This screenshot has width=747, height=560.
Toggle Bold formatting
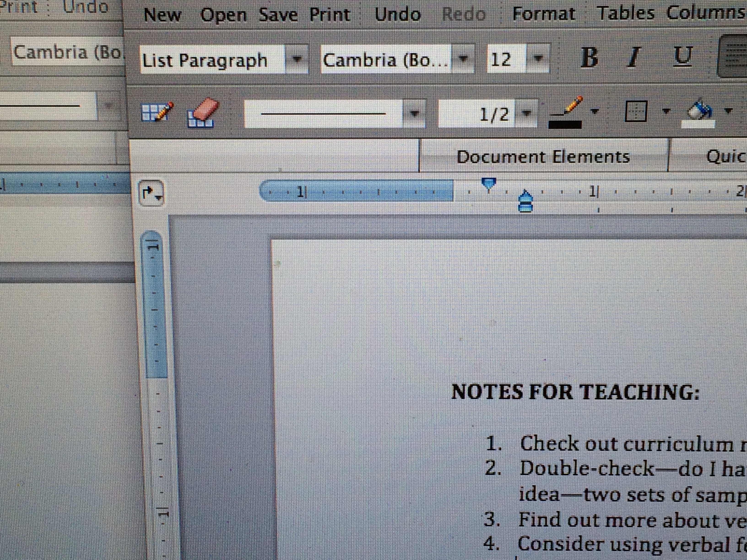coord(589,57)
